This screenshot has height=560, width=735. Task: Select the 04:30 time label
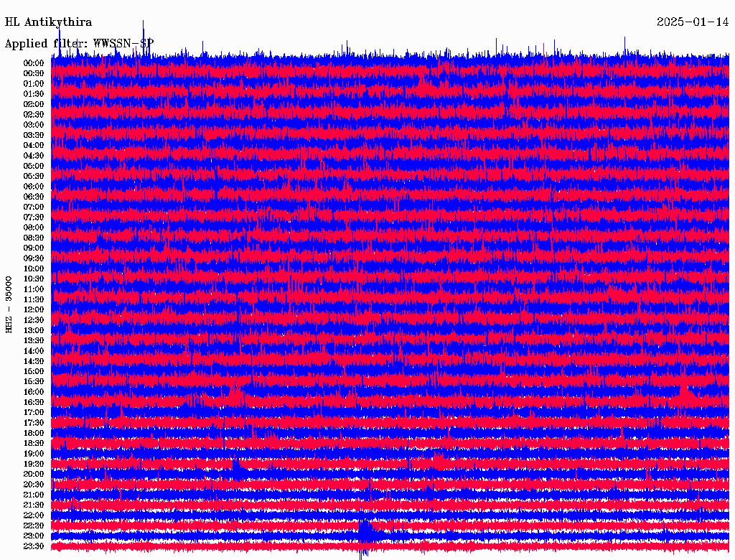[34, 156]
